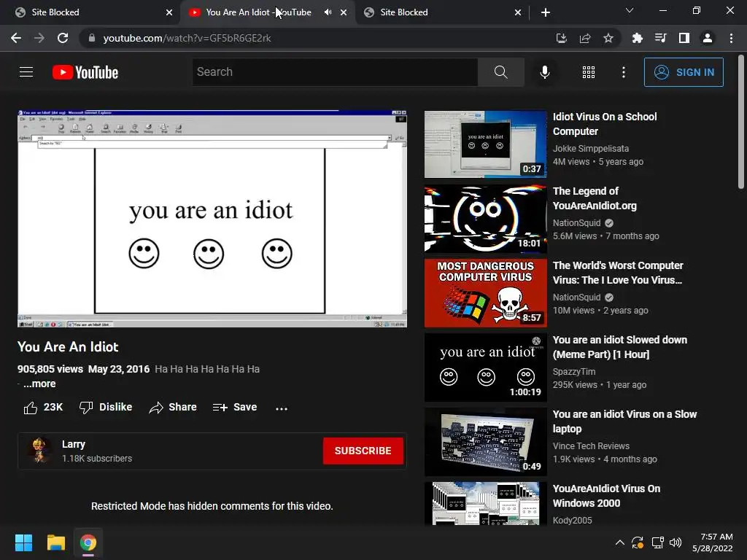The image size is (747, 560).
Task: Open taskbar clock and date
Action: [713, 542]
